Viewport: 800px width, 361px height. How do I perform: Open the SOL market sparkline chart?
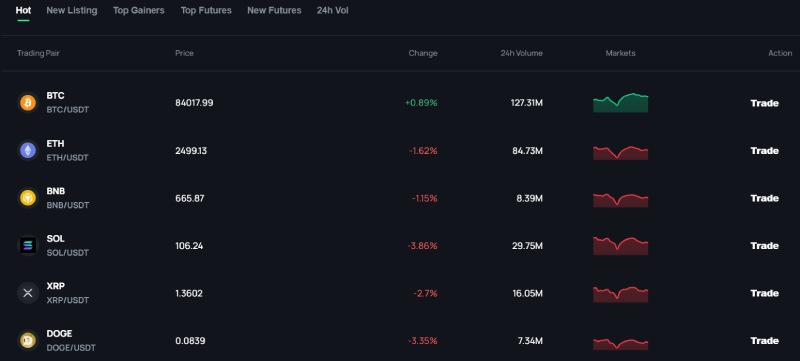[620, 246]
